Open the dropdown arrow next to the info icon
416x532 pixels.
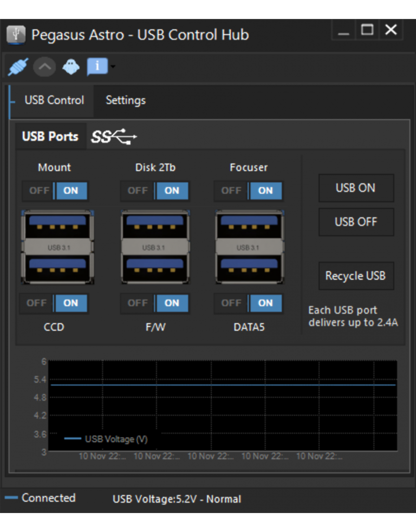113,67
